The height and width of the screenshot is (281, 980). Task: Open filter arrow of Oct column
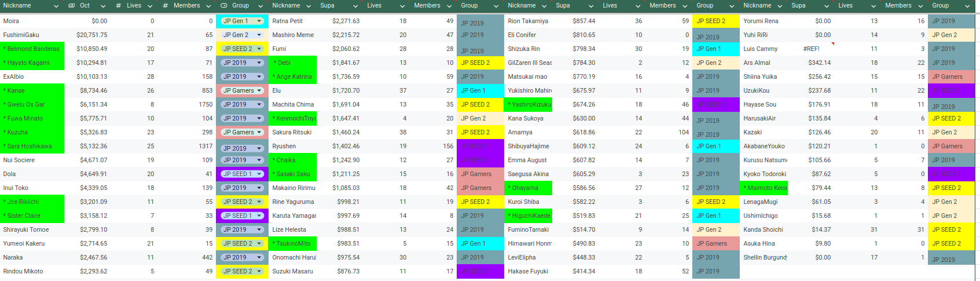(x=103, y=6)
